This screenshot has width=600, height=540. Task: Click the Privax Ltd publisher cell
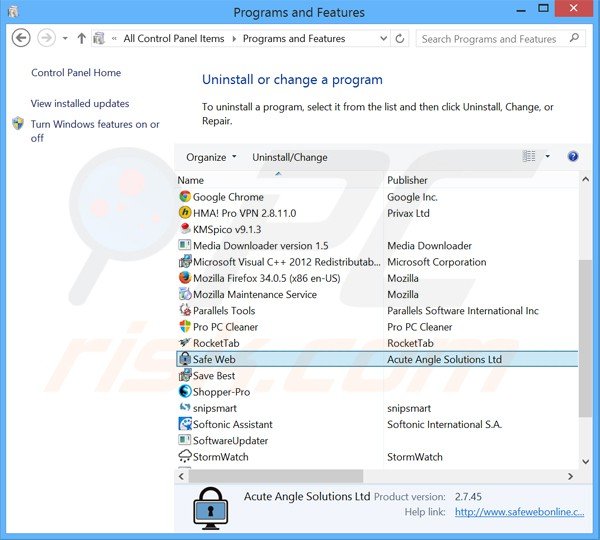coord(408,213)
